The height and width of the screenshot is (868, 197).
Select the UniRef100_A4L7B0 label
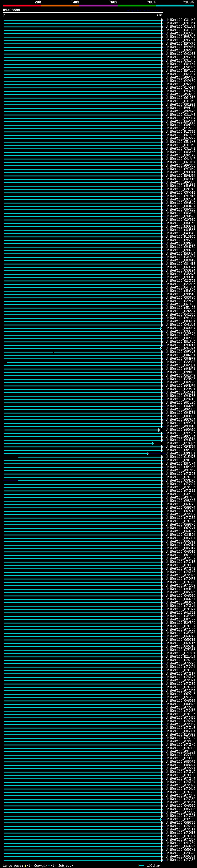click(180, 843)
